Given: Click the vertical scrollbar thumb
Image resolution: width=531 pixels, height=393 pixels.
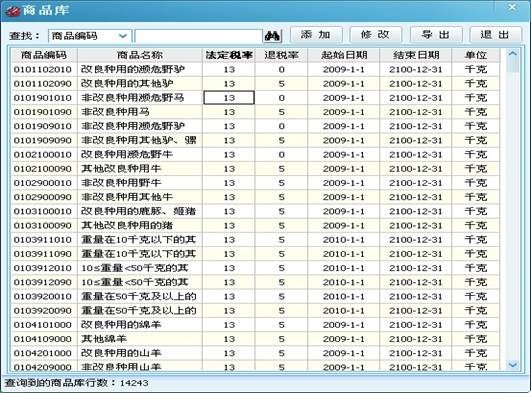Looking at the screenshot, I should (x=513, y=65).
